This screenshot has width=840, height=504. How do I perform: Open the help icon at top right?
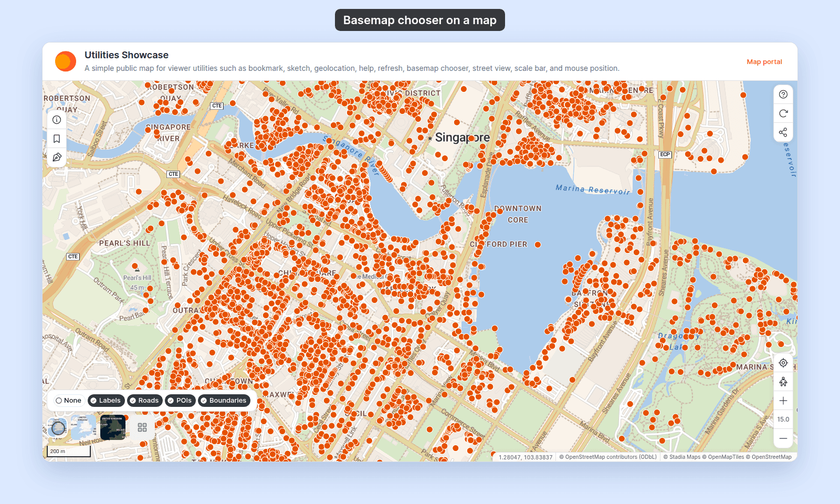tap(783, 94)
